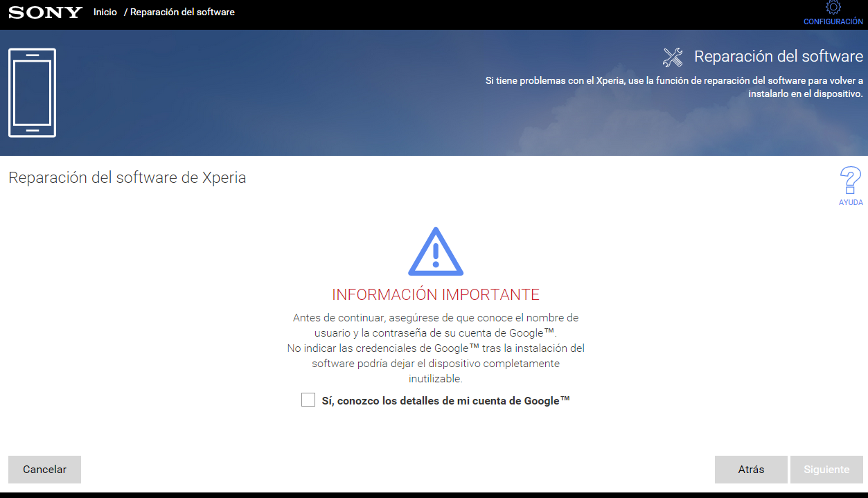This screenshot has height=498, width=868.
Task: Click the Google credentials warning paragraph
Action: coord(435,348)
